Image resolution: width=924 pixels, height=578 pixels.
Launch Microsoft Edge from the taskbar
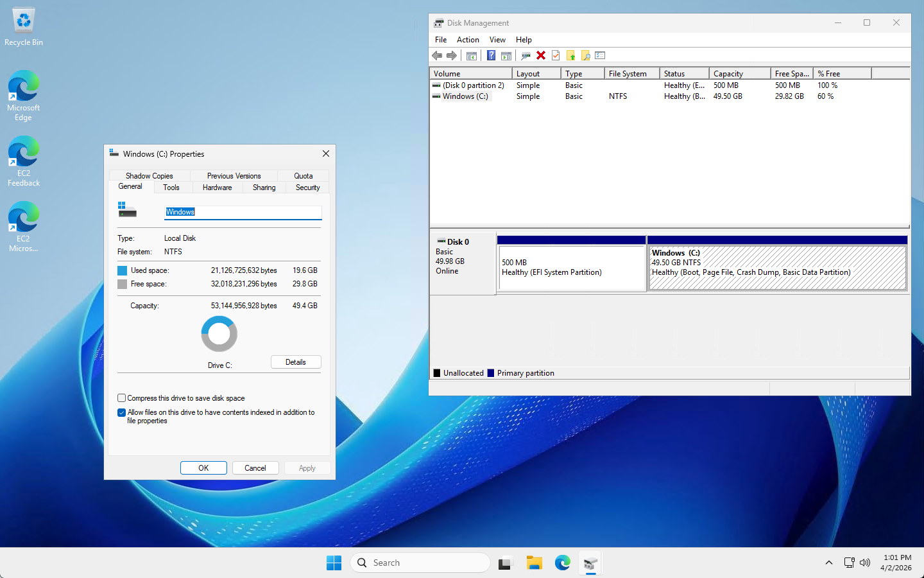[x=563, y=563]
